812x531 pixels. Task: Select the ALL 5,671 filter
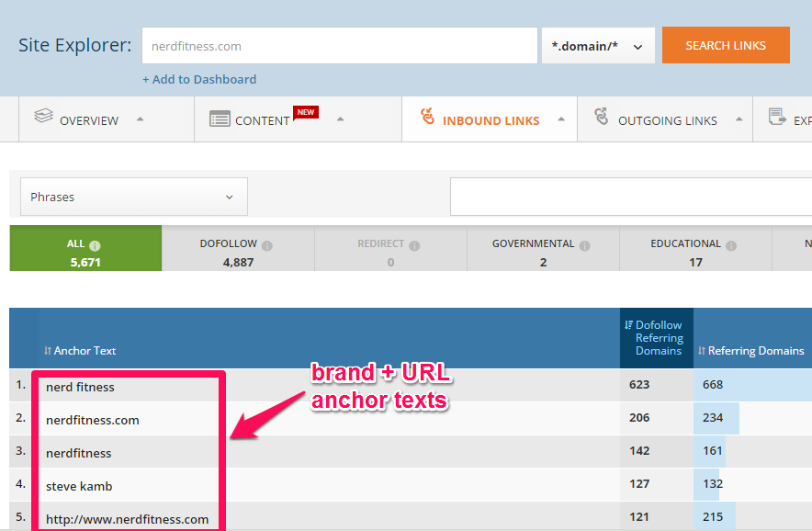click(x=85, y=248)
